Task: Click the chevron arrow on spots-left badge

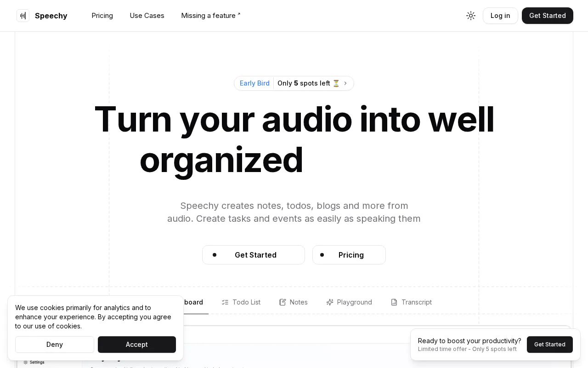Action: [345, 83]
